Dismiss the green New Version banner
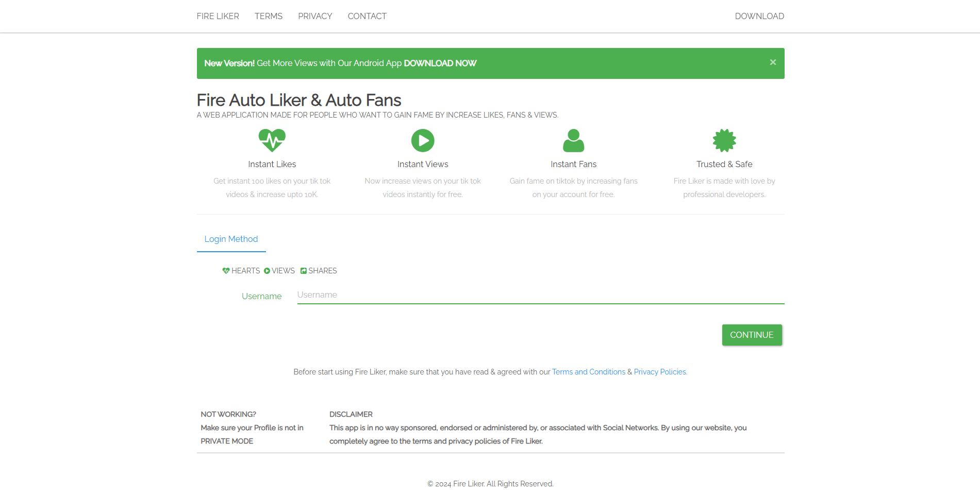The image size is (980, 490). pyautogui.click(x=773, y=62)
